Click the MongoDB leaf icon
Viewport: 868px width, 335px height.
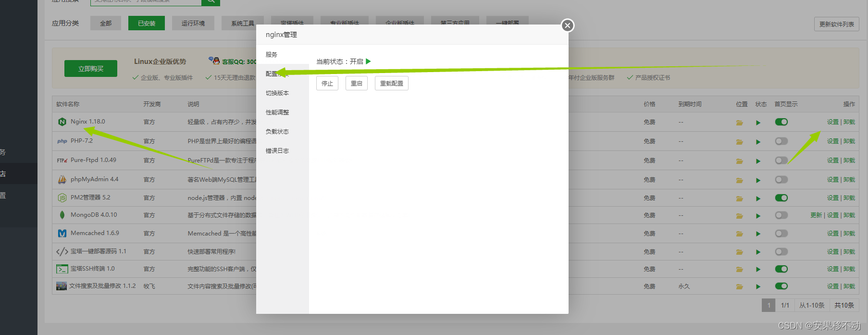(x=62, y=215)
